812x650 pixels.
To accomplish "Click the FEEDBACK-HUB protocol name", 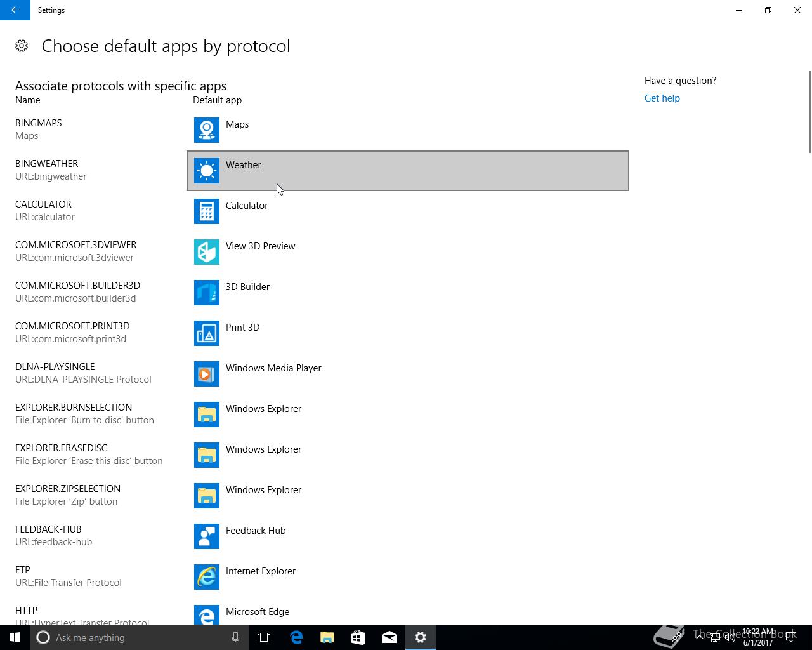I will 48,529.
